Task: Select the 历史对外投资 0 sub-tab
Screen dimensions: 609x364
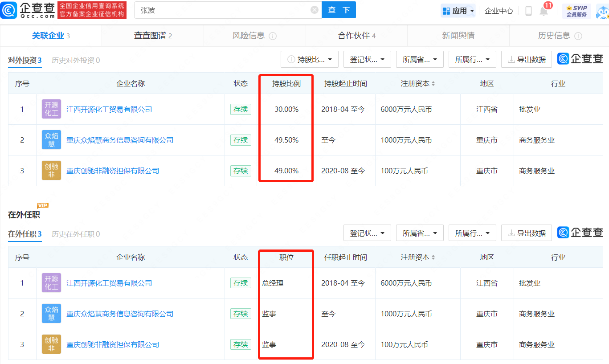Action: pos(76,60)
